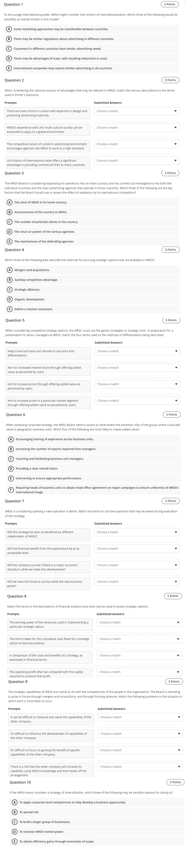Viewport: 193px width, 868px height.
Task: Open dropdown for stakeholders benefit question
Action: (136, 532)
